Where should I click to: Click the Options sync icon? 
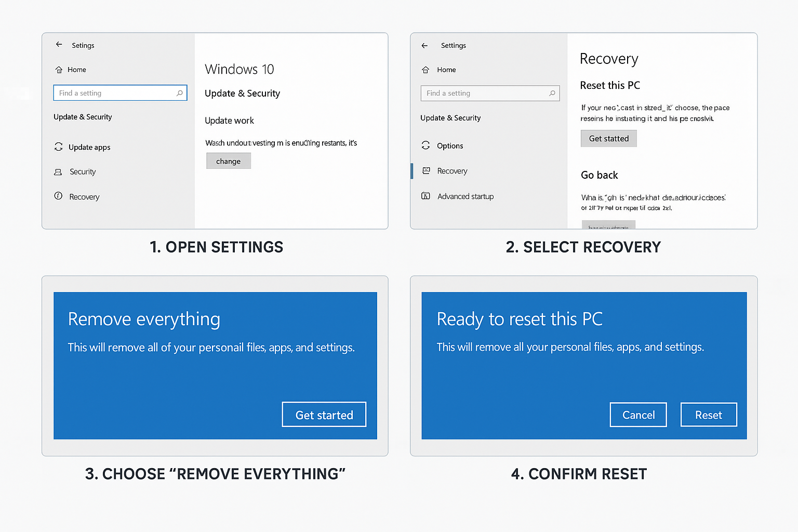click(426, 145)
